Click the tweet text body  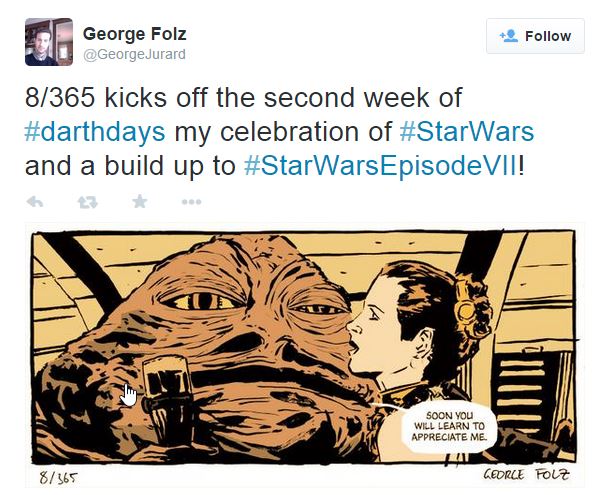pyautogui.click(x=279, y=131)
